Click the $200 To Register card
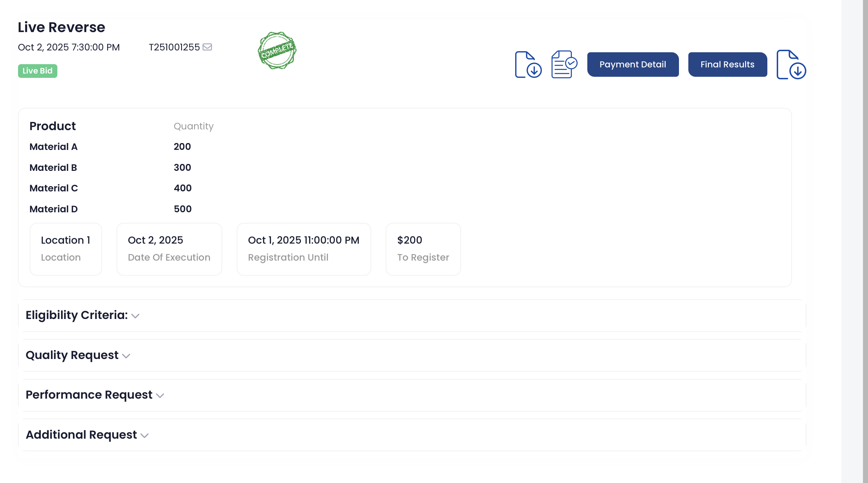The image size is (868, 483). click(423, 249)
